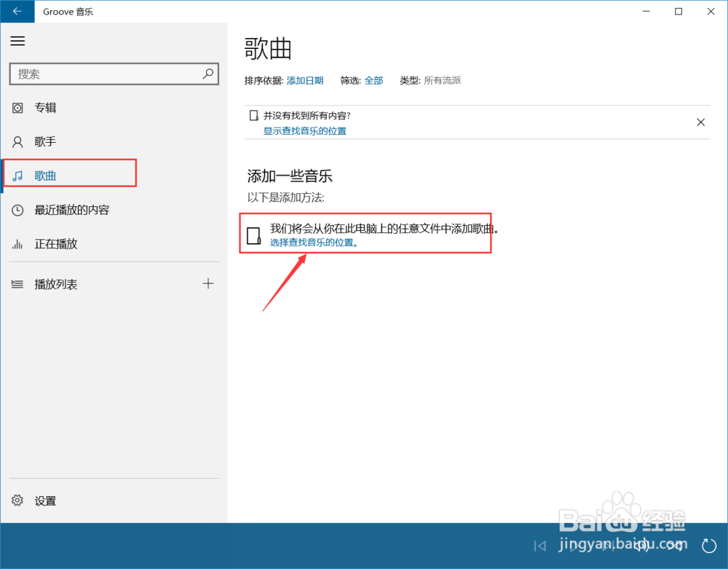Maximize the Groove 音乐 window
The image size is (728, 569).
pyautogui.click(x=678, y=11)
